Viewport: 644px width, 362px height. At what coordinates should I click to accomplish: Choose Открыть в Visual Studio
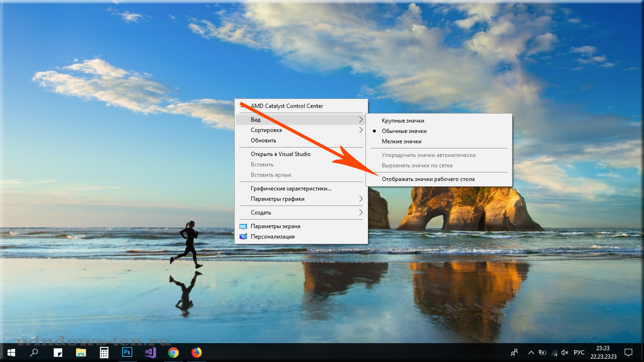click(x=301, y=154)
